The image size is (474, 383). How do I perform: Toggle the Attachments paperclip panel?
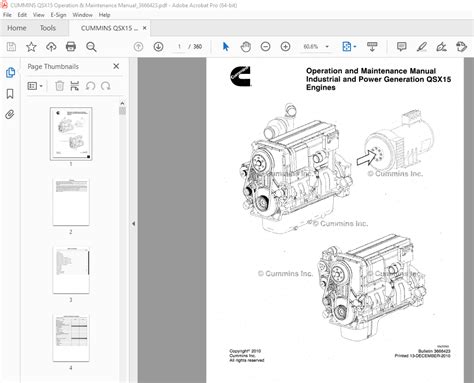[x=10, y=115]
